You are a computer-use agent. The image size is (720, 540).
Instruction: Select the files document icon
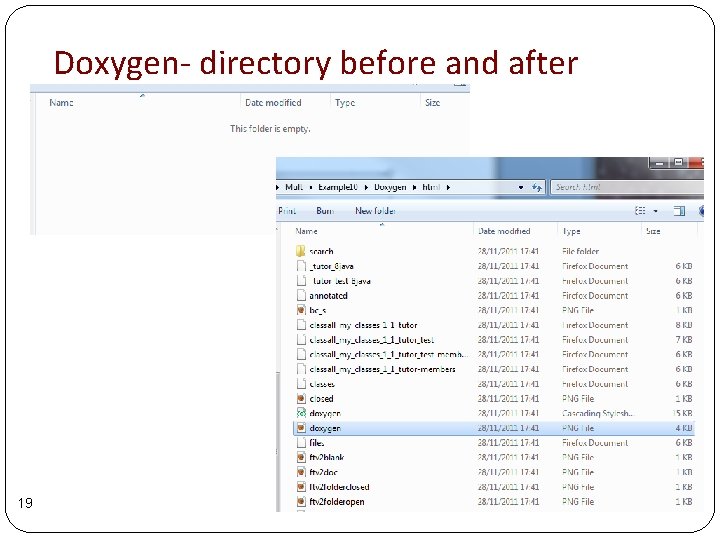point(301,443)
